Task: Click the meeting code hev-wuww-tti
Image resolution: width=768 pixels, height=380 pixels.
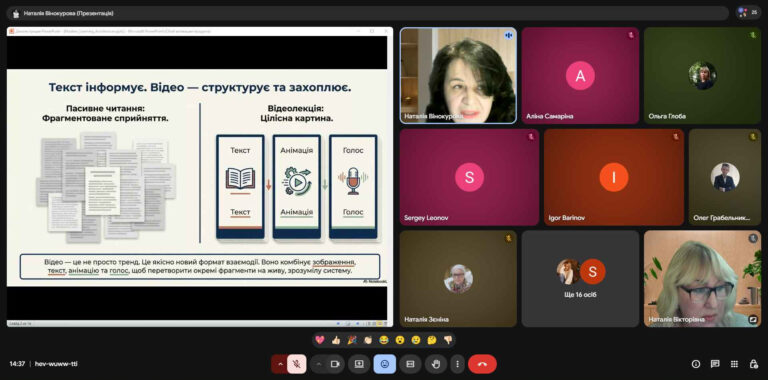Action: tap(56, 364)
